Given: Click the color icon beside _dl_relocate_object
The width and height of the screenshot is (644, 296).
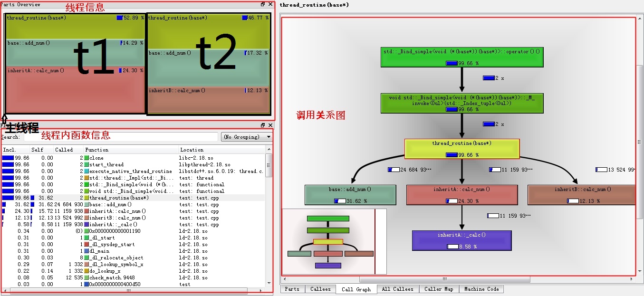Looking at the screenshot, I should [x=87, y=258].
